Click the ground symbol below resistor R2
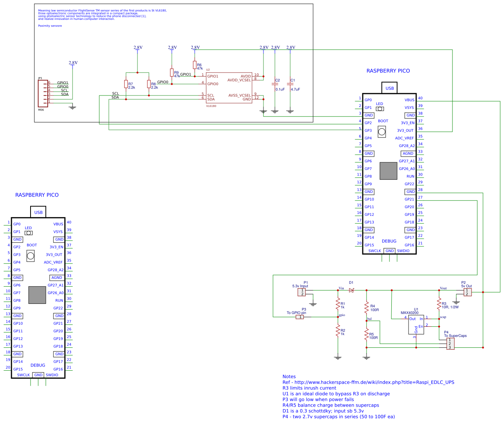This screenshot has width=504, height=423. (x=338, y=358)
